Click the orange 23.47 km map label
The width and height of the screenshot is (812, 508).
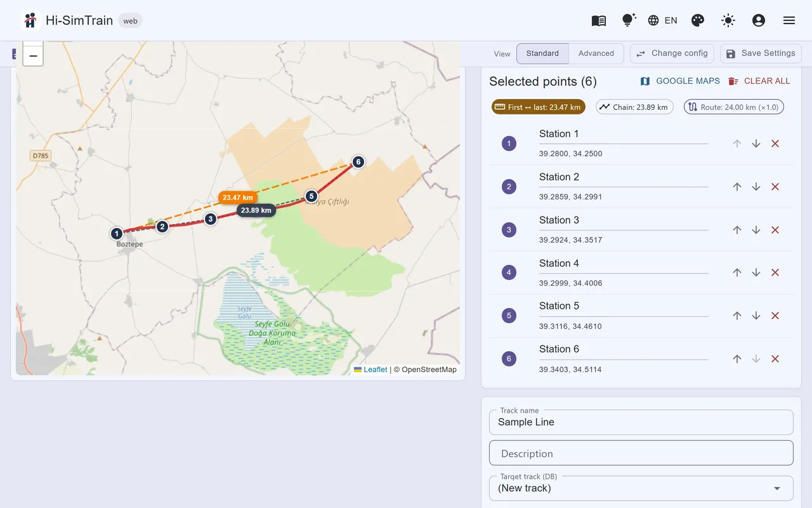(238, 197)
